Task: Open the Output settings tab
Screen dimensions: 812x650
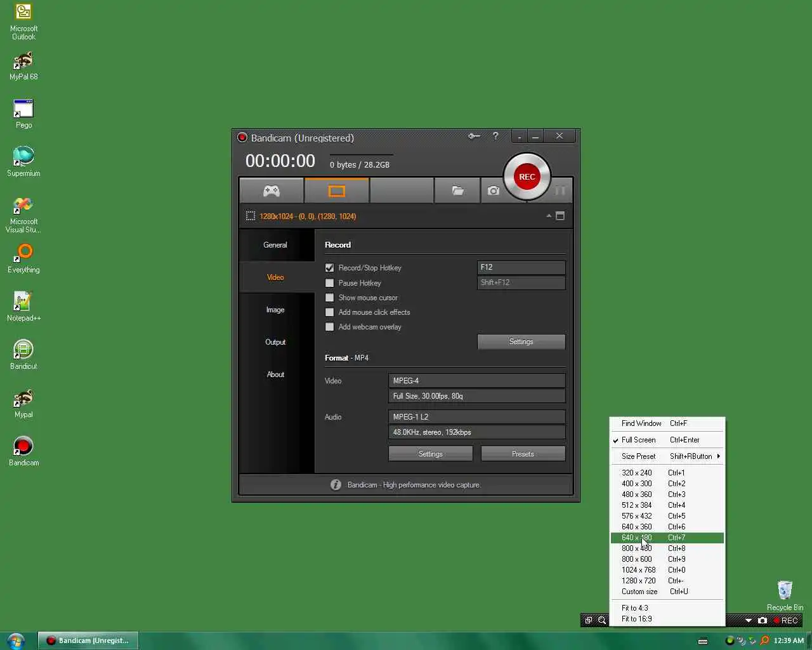Action: click(x=275, y=342)
